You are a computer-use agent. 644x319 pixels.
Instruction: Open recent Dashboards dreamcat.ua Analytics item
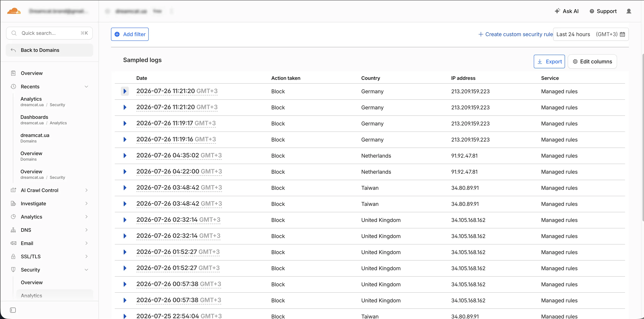click(44, 120)
